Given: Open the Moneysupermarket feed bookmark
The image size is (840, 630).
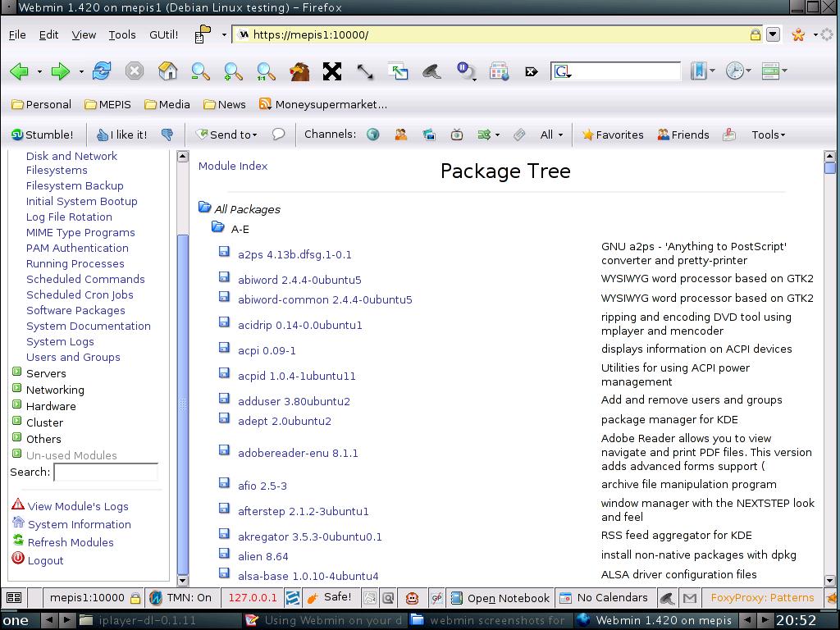Looking at the screenshot, I should coord(323,104).
